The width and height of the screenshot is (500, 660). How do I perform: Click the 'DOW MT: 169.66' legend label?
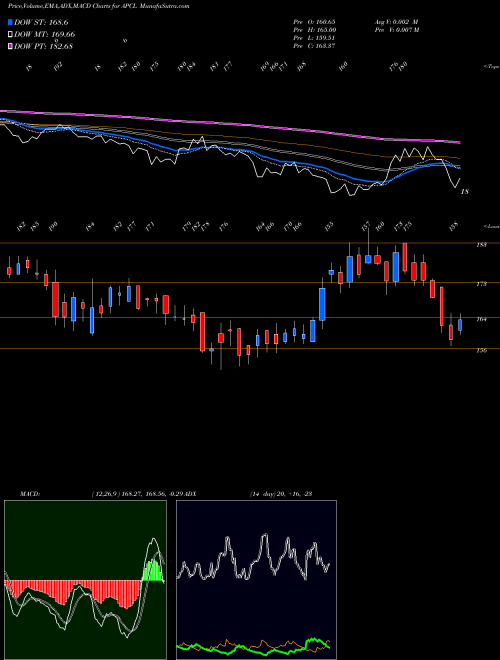click(x=45, y=34)
